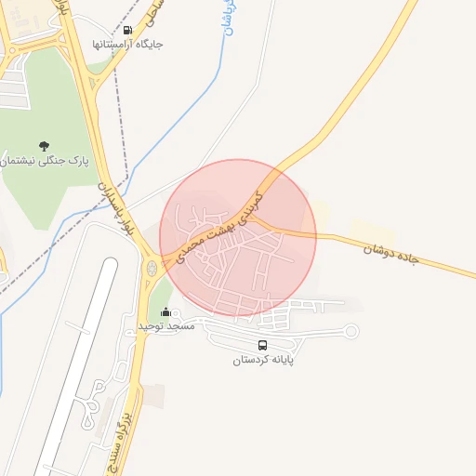Select the mosque icon above مسجد توحید
Viewport: 476px width, 476px height.
[165, 312]
